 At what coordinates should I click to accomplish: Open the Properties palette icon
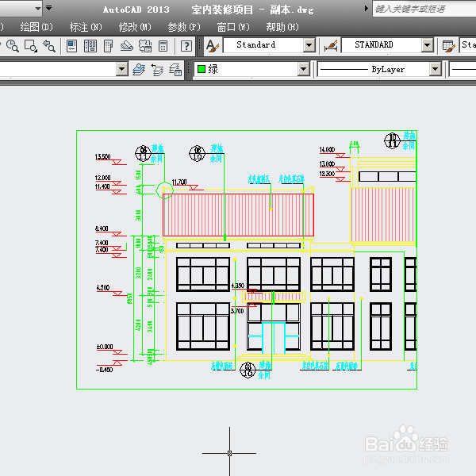pyautogui.click(x=71, y=46)
